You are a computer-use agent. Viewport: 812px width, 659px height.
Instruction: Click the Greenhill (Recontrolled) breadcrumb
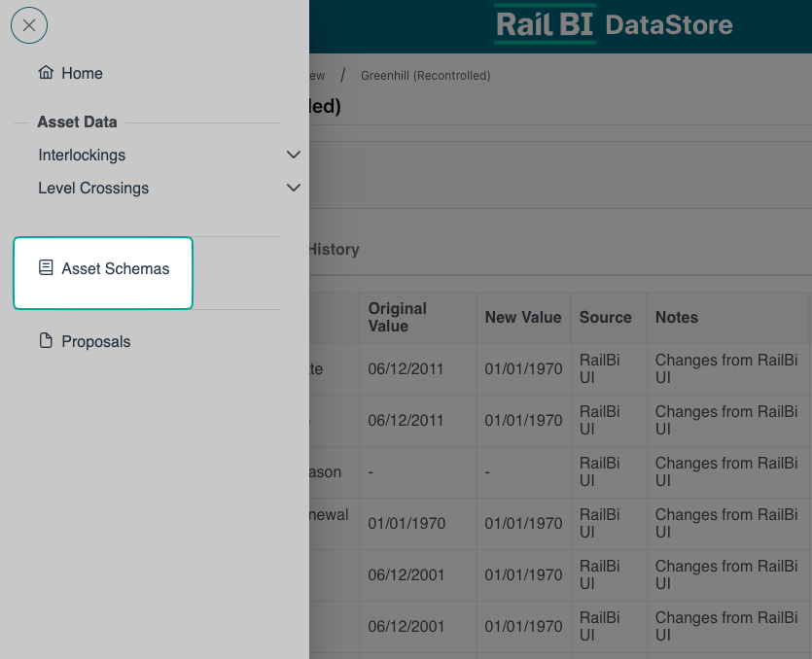pos(425,76)
